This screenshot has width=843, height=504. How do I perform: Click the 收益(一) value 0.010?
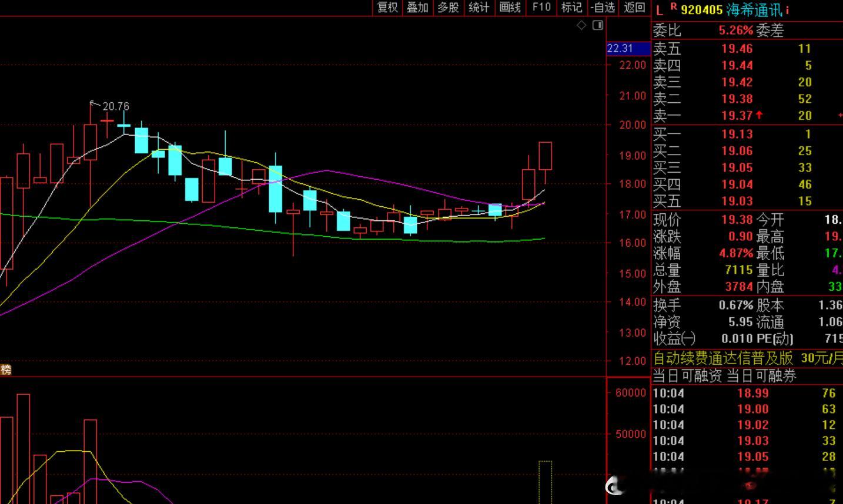click(x=737, y=338)
